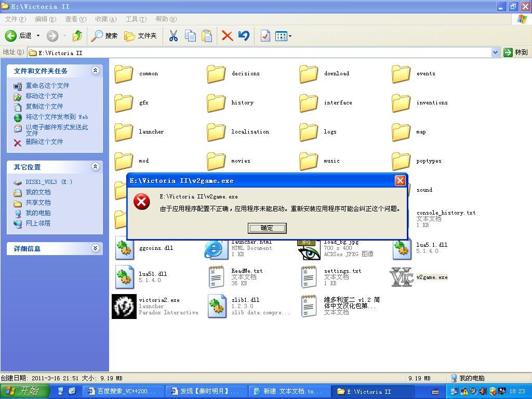Click the 删除这个文件 delete file link
Image resolution: width=532 pixels, height=399 pixels.
(44, 142)
